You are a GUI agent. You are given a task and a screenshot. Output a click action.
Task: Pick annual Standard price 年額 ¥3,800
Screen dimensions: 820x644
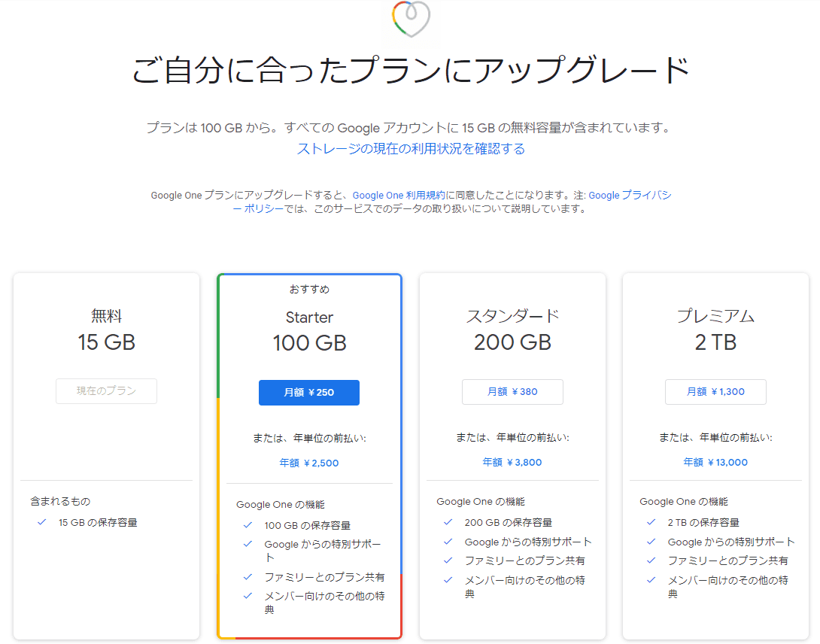pyautogui.click(x=512, y=463)
